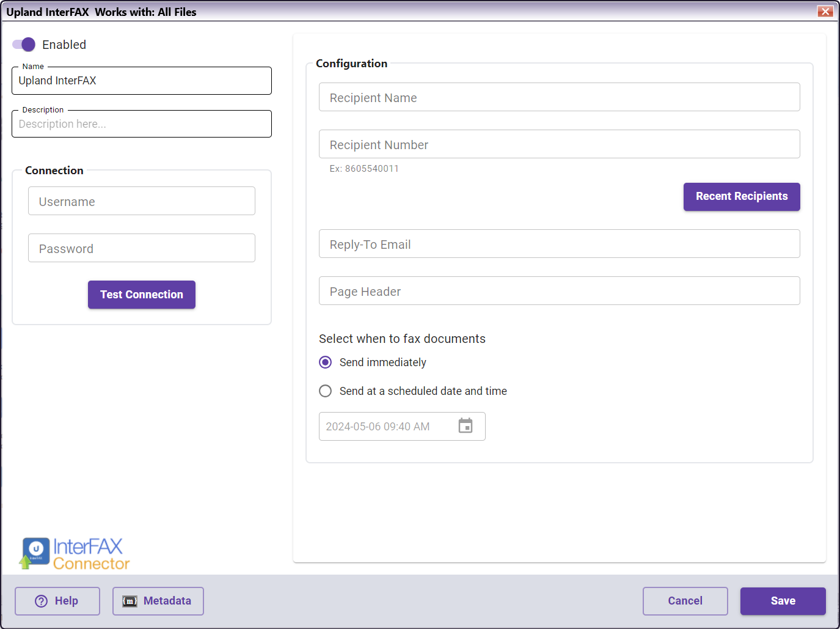Screen dimensions: 840x629
Task: Click Test Connection button
Action: click(142, 295)
